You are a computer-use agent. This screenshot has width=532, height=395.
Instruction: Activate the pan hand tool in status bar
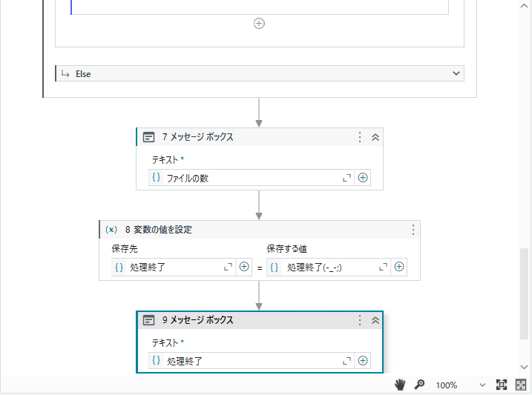(x=400, y=385)
